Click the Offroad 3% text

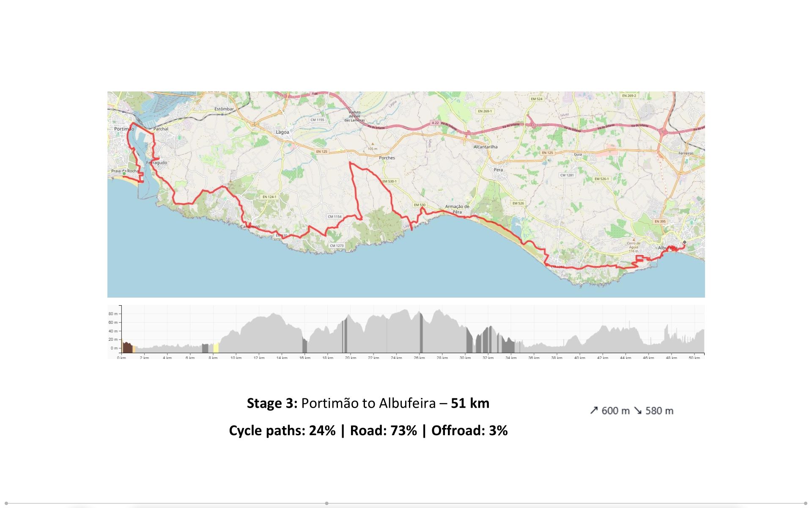click(469, 431)
